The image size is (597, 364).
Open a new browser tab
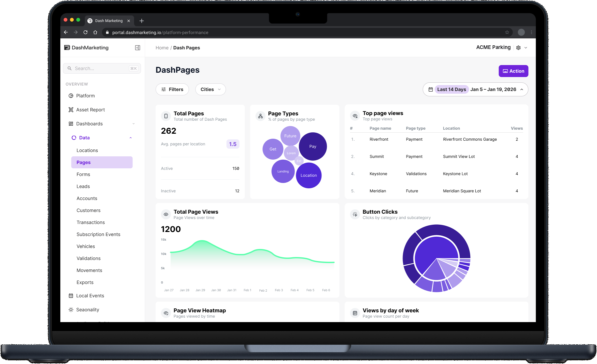click(x=142, y=21)
